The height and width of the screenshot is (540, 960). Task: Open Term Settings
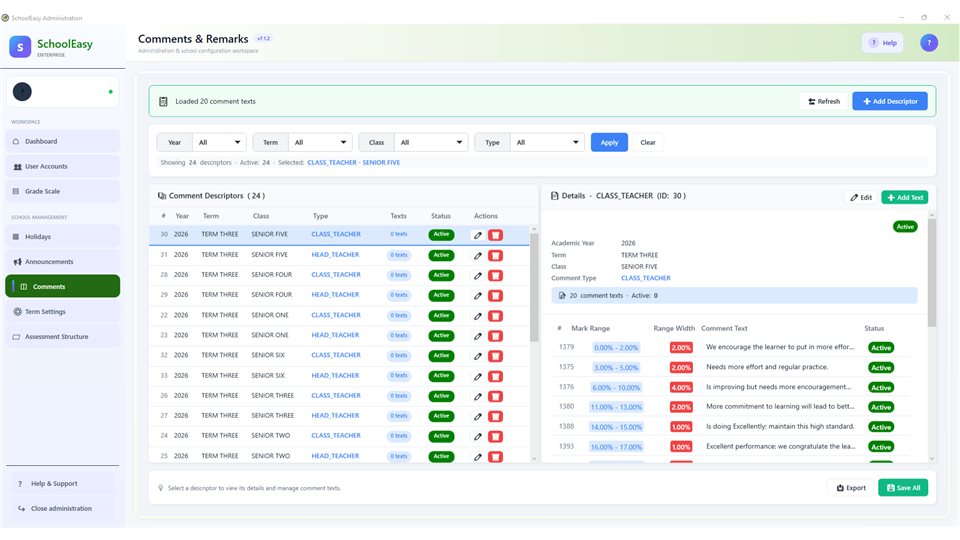[62, 312]
